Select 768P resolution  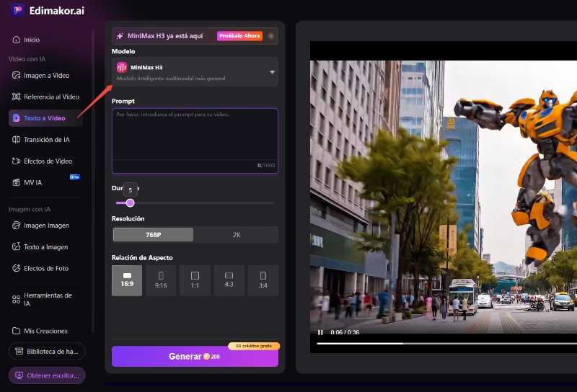coord(153,235)
